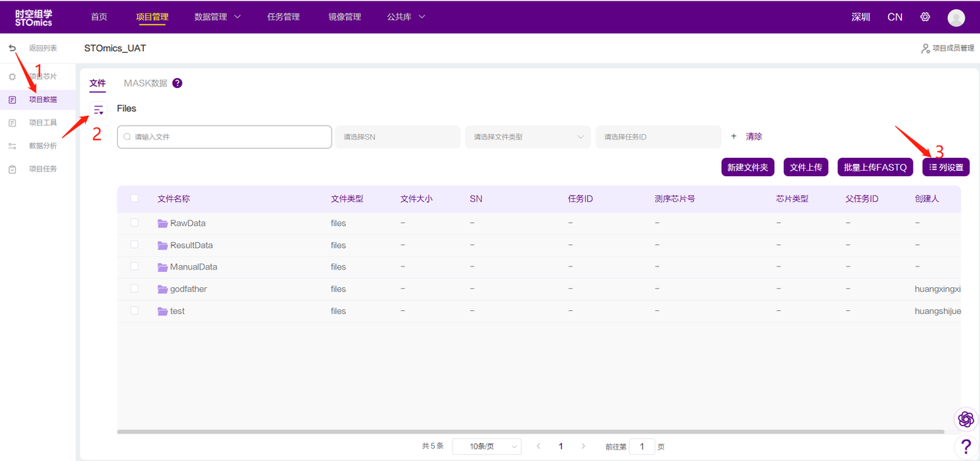Screen dimensions: 980x461
Task: Expand the 数据管理 menu in top navigation
Action: tap(217, 17)
